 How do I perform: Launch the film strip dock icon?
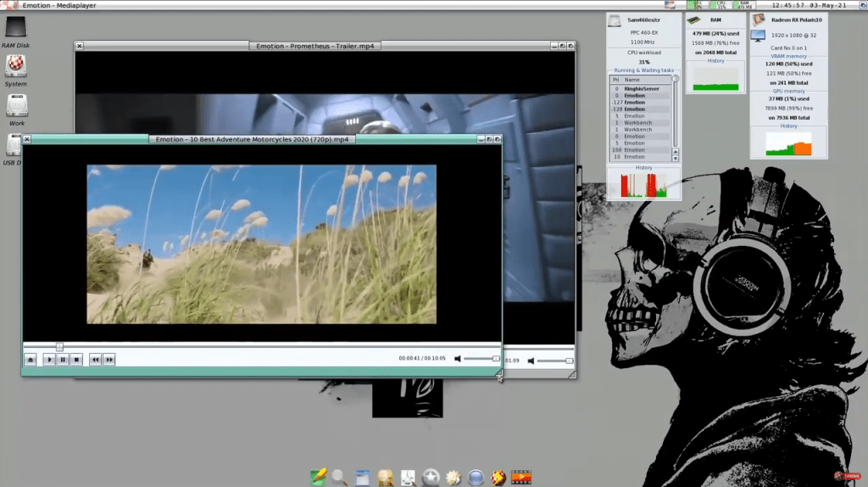pos(521,477)
